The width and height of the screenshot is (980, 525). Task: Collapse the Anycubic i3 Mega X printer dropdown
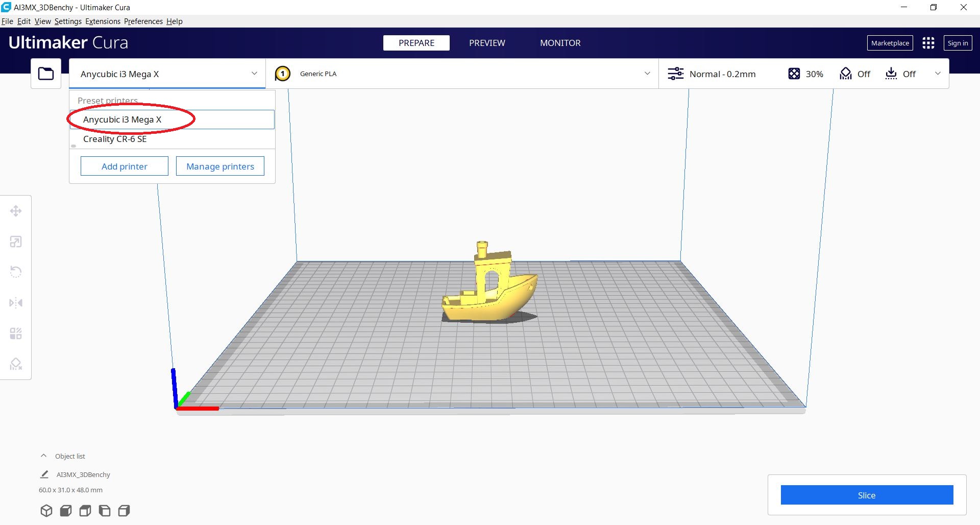click(254, 74)
